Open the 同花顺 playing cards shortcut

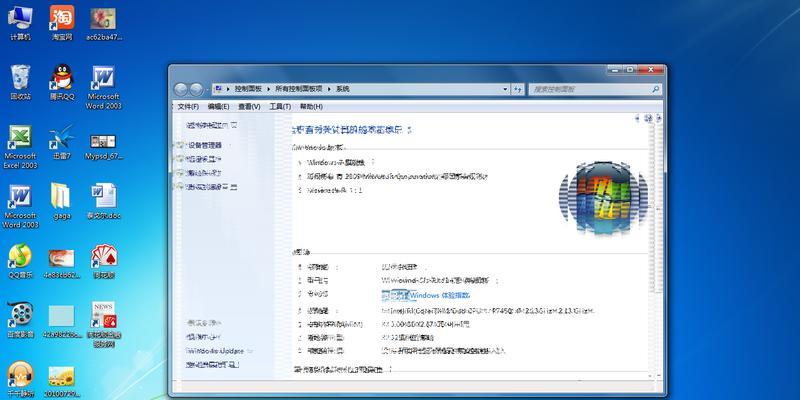click(104, 261)
